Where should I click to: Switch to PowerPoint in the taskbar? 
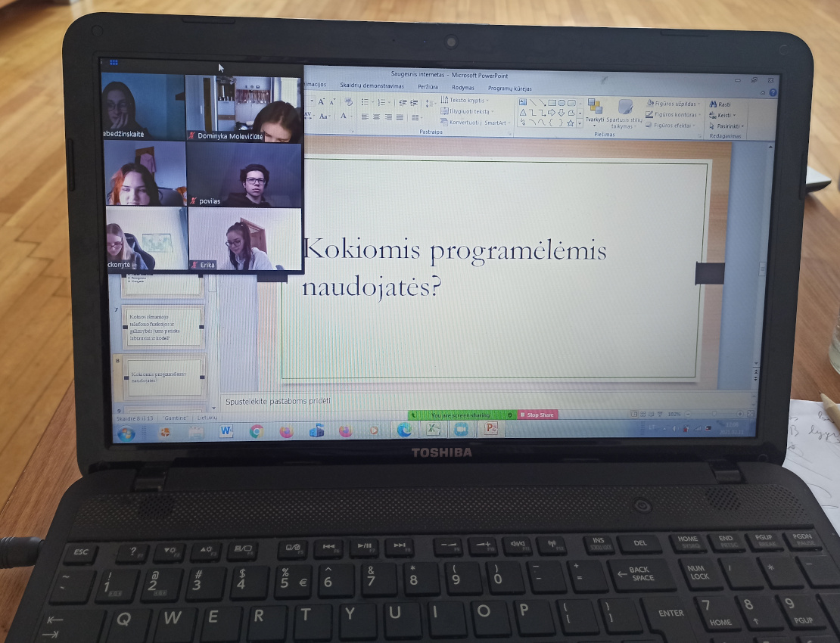[x=490, y=427]
